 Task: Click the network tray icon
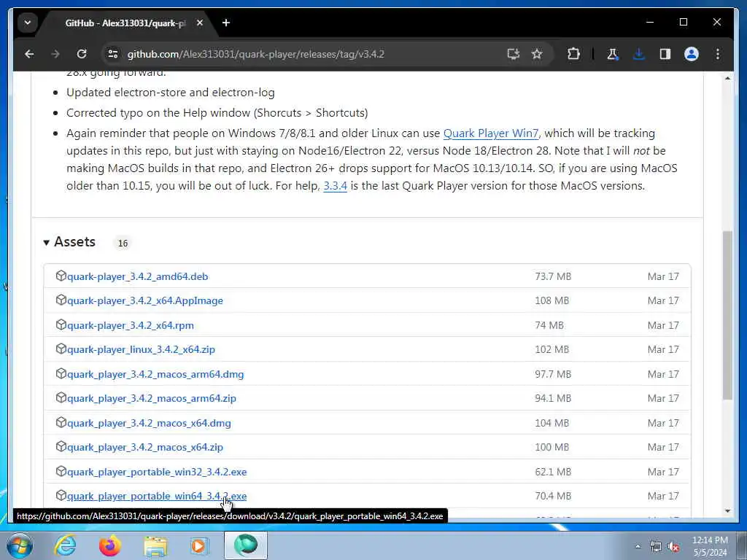tap(656, 547)
